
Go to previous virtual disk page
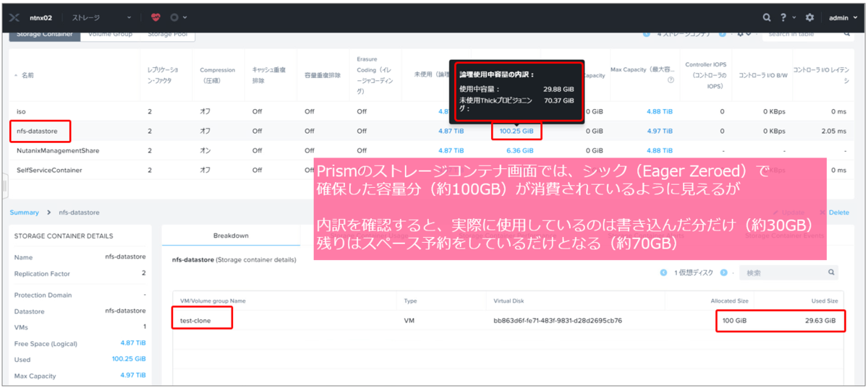(663, 272)
